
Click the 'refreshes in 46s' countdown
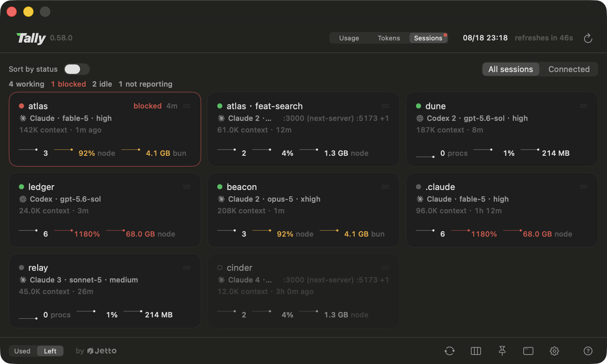point(544,38)
